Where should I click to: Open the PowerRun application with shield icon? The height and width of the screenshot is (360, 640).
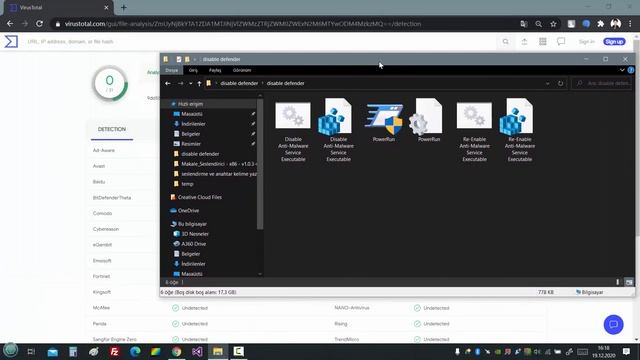(x=384, y=121)
